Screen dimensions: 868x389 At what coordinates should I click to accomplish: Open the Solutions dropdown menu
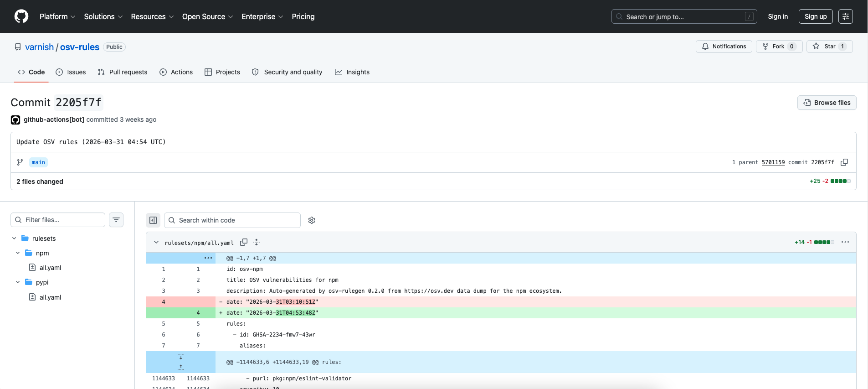(103, 16)
